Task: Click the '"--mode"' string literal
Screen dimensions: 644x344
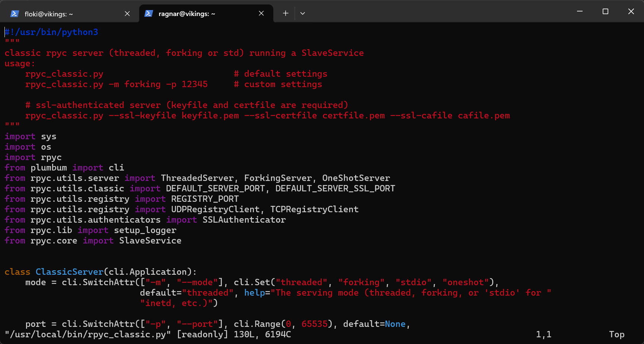Action: click(197, 282)
